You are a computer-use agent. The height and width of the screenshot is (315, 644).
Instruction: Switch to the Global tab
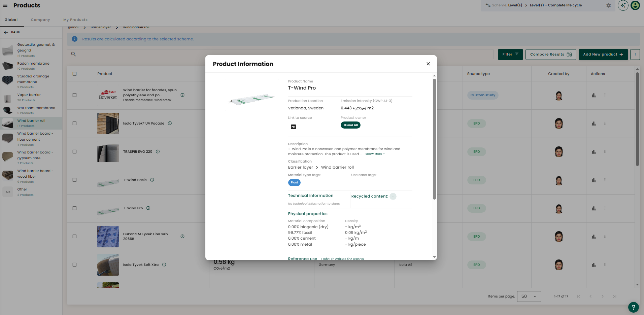pyautogui.click(x=11, y=20)
